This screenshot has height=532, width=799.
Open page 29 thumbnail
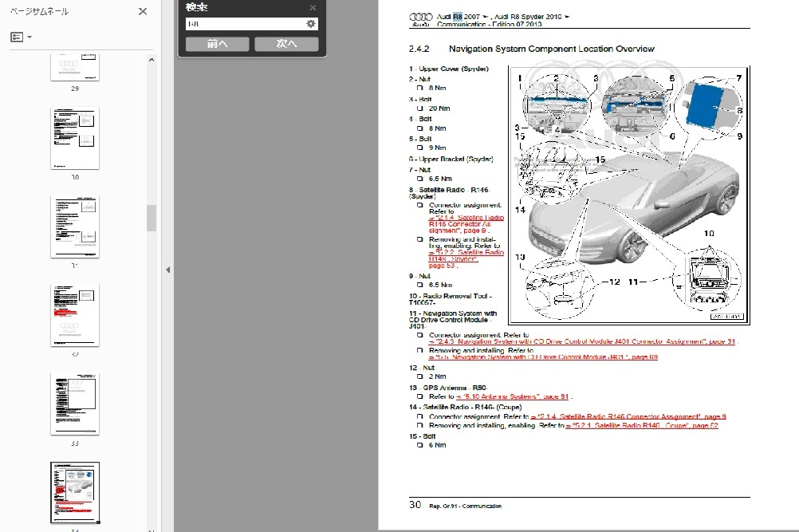coord(75,67)
